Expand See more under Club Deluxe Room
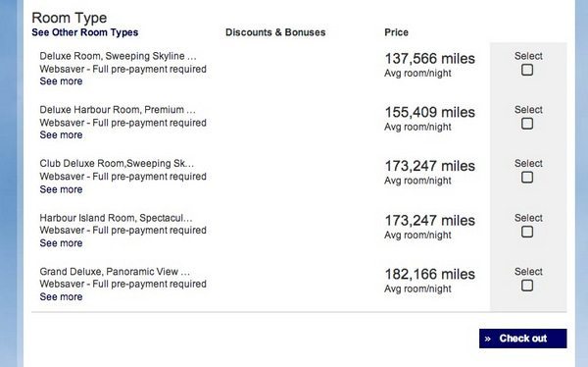The height and width of the screenshot is (367, 588). (x=61, y=189)
